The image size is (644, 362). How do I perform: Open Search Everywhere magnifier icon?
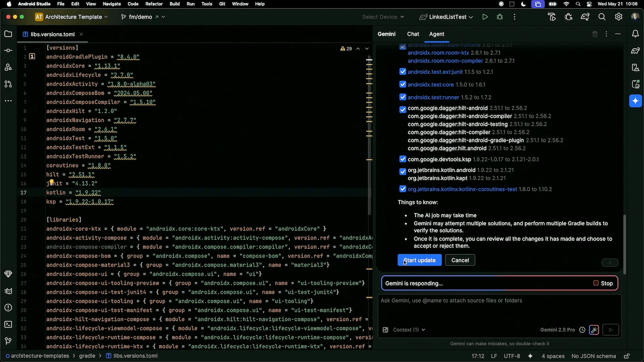pyautogui.click(x=602, y=17)
